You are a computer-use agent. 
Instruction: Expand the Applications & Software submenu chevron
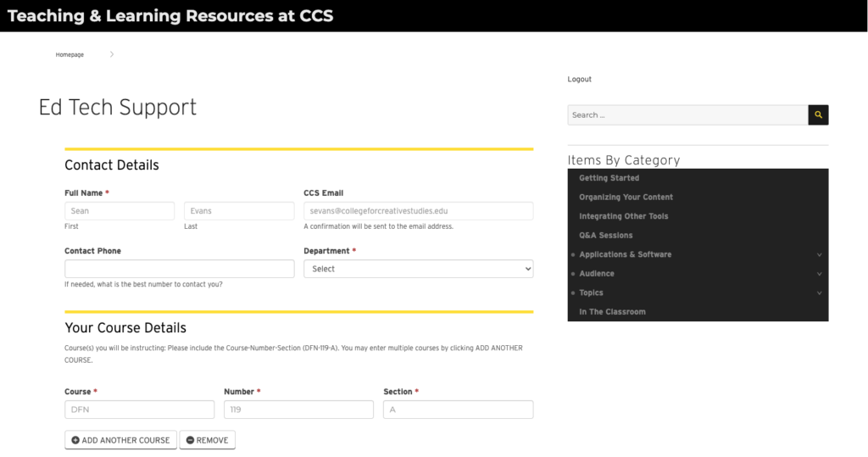pos(819,254)
